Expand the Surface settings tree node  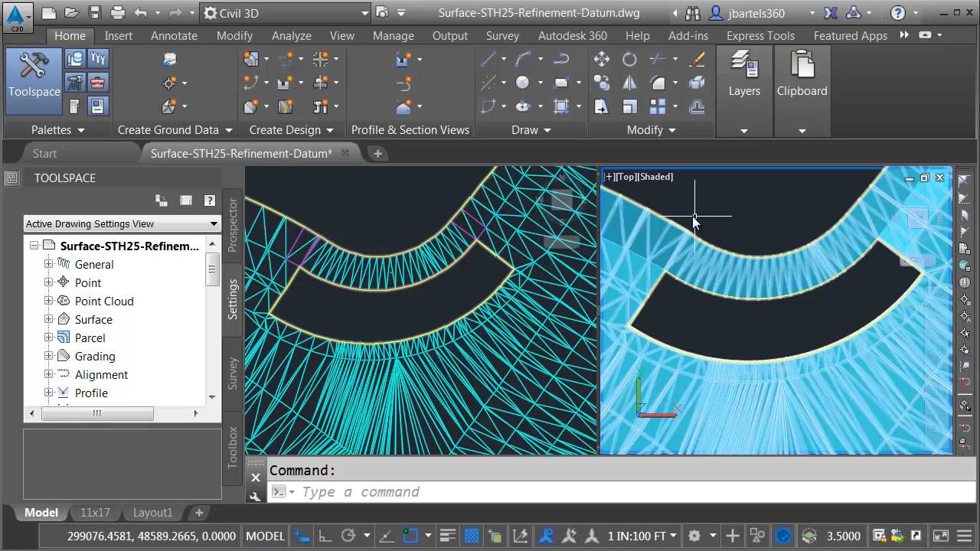coord(48,319)
